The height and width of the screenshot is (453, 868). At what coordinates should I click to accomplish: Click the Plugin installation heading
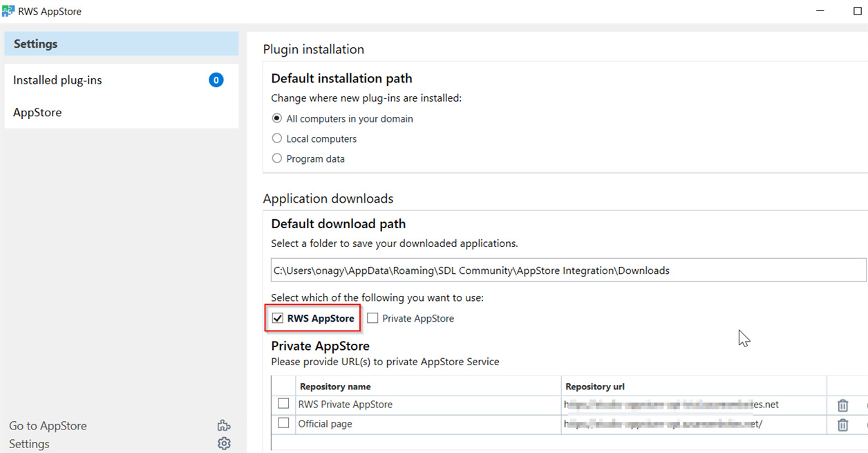(x=314, y=50)
